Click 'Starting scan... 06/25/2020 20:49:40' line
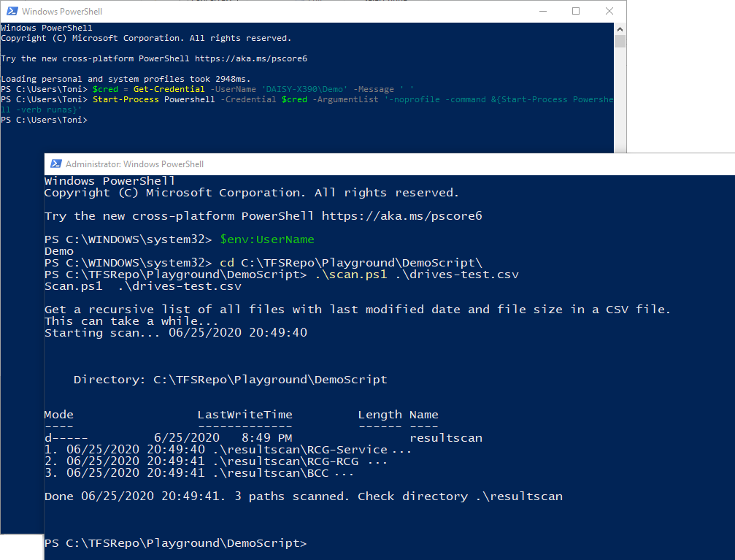 point(176,332)
